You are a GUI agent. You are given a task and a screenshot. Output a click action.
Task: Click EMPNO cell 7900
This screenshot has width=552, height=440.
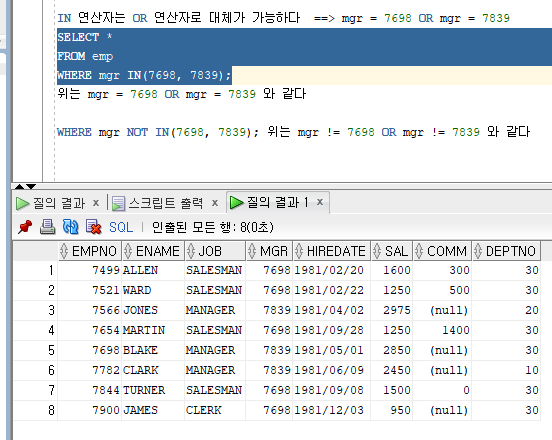[x=90, y=410]
